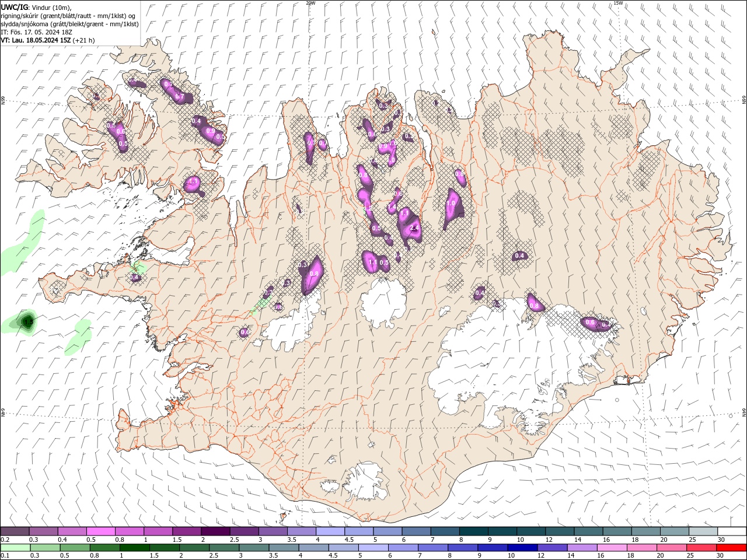This screenshot has width=747, height=560.
Task: Select the light pink 16–18 swatch, bottom rain legend
Action: (612, 548)
